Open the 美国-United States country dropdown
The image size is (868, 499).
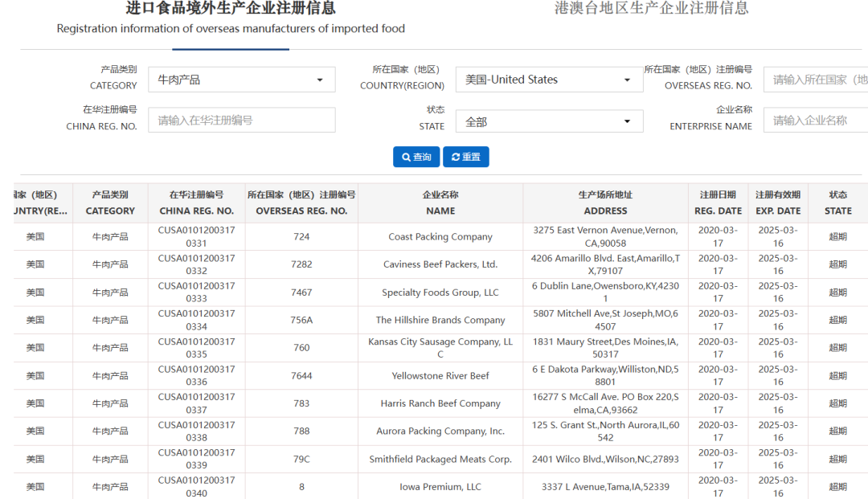[549, 80]
